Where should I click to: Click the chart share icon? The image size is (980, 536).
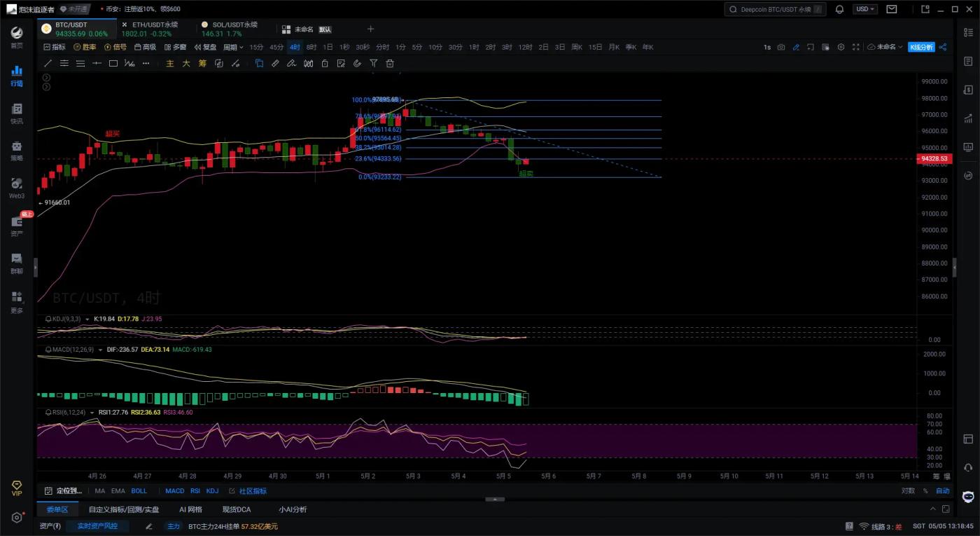click(x=942, y=47)
